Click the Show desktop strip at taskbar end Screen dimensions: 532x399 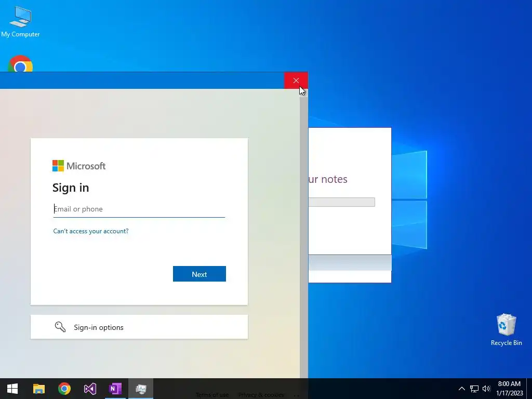[x=529, y=389]
